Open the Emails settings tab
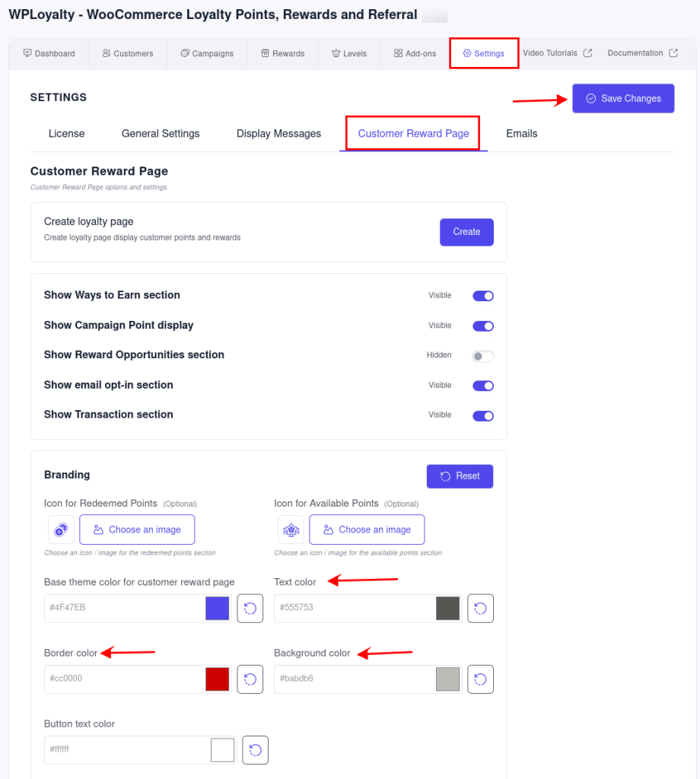This screenshot has width=700, height=779. click(522, 134)
